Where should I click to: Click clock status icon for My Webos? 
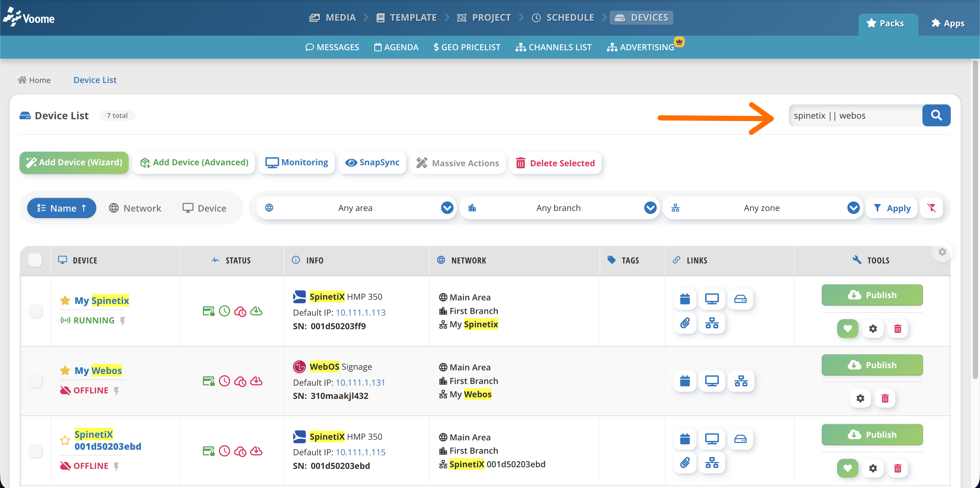[225, 381]
